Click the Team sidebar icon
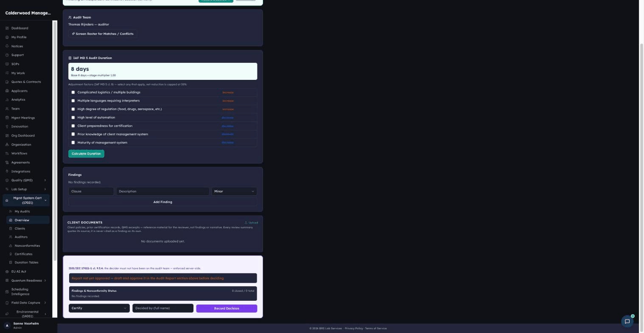This screenshot has width=644, height=333. point(7,108)
